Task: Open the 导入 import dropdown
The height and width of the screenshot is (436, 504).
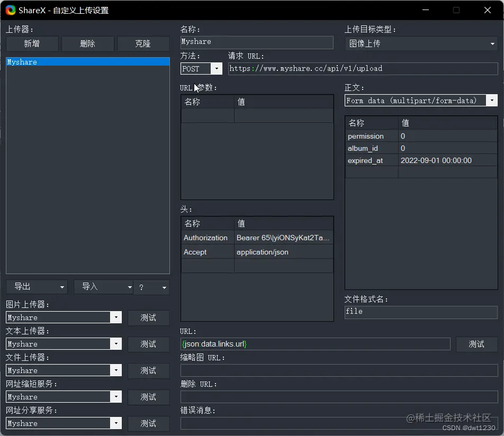Action: click(103, 286)
